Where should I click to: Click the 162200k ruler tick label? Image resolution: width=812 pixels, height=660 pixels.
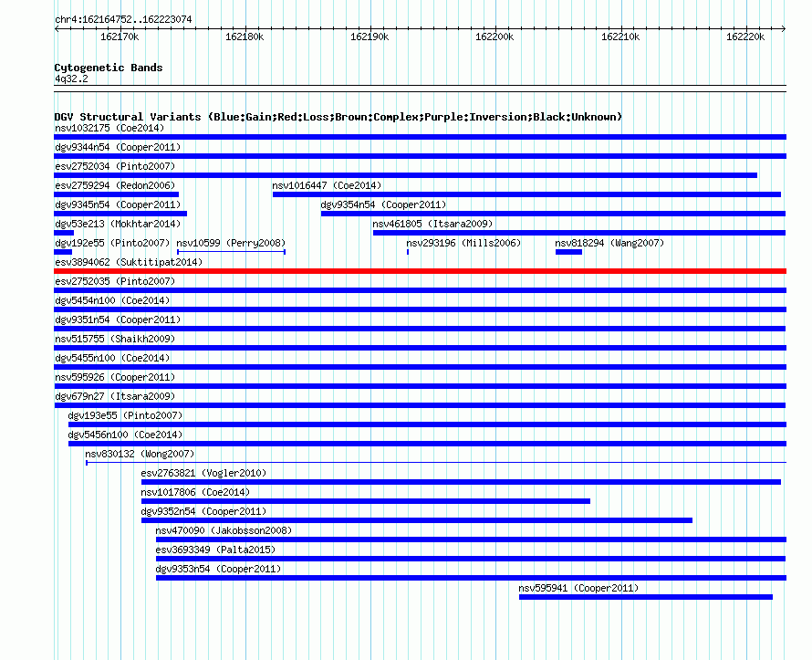tap(494, 37)
